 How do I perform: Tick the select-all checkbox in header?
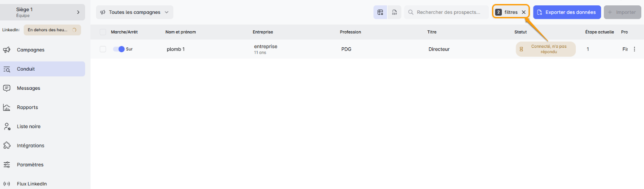coord(103,32)
